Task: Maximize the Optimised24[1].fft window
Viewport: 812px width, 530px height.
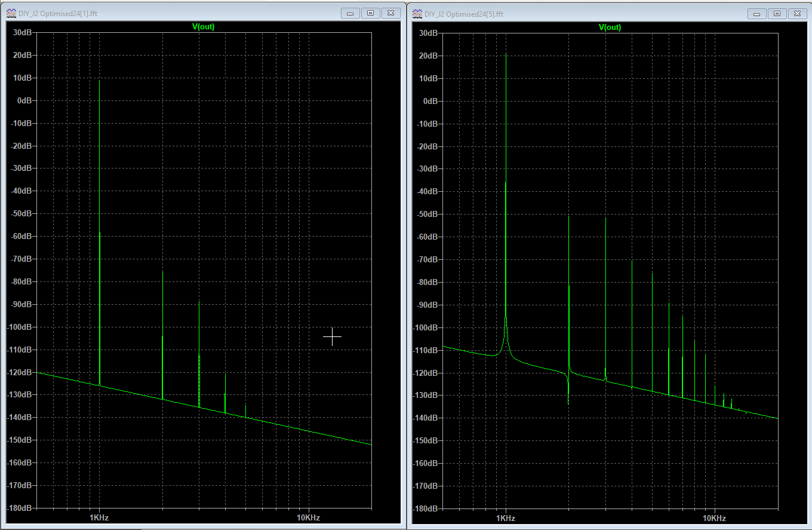Action: tap(370, 13)
